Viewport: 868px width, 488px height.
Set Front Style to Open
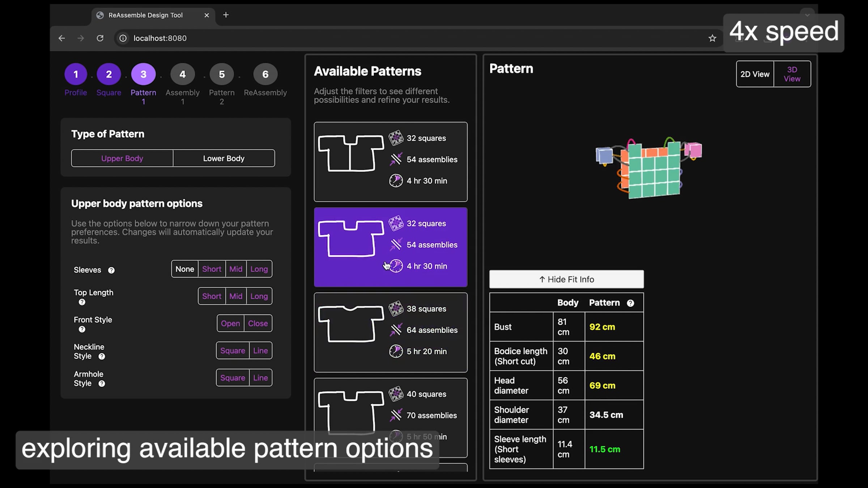tap(230, 323)
